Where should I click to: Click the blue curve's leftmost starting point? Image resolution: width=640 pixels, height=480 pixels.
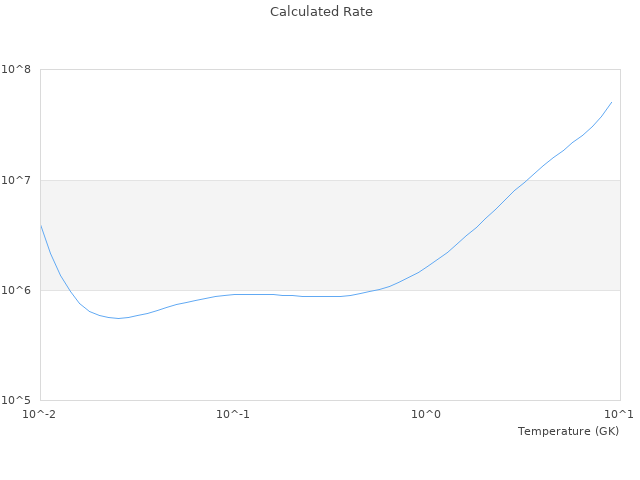(40, 225)
